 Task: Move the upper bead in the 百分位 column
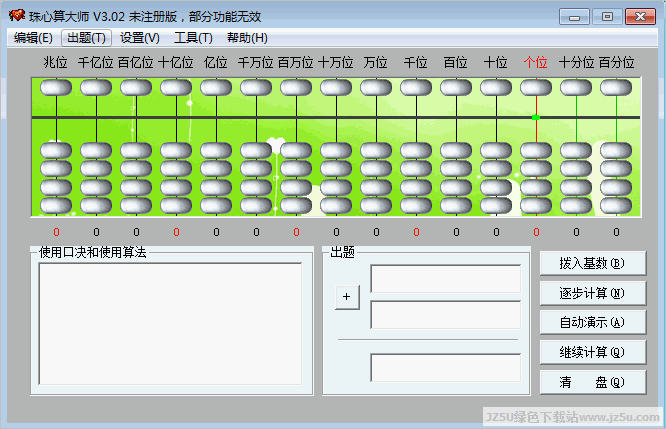tap(616, 88)
